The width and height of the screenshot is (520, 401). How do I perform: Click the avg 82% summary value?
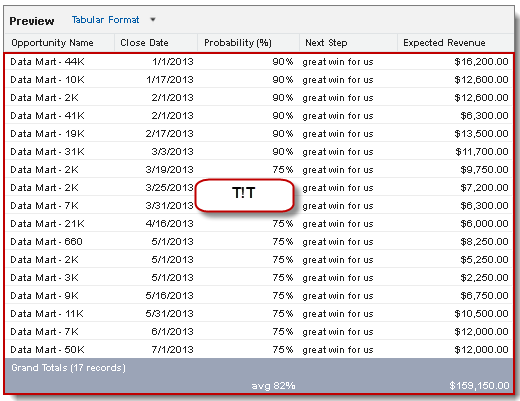point(273,386)
